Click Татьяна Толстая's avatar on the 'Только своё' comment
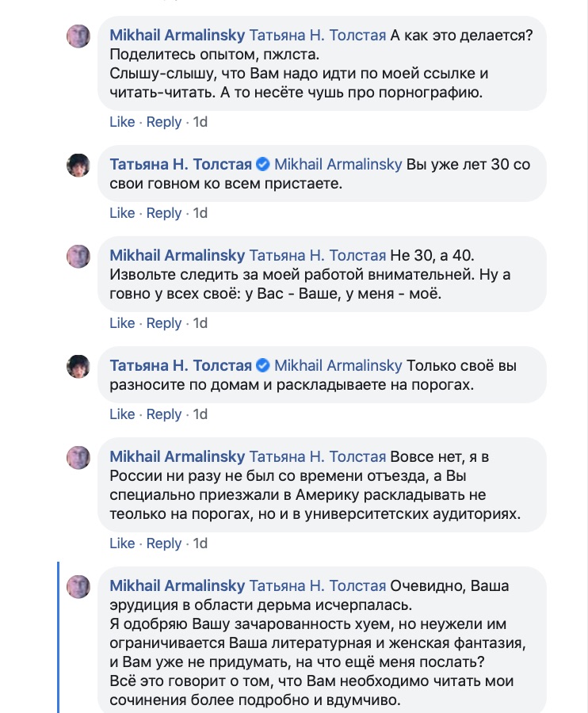Image resolution: width=588 pixels, height=713 pixels. (78, 367)
